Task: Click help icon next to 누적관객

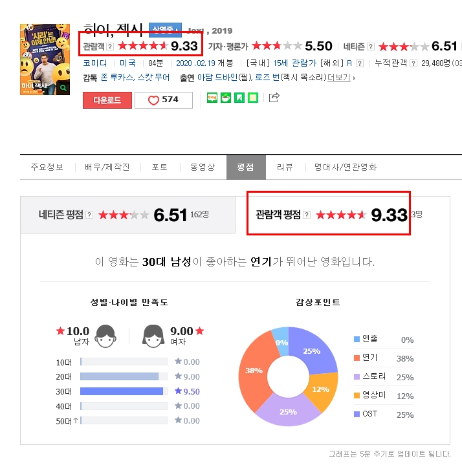Action: pyautogui.click(x=413, y=63)
